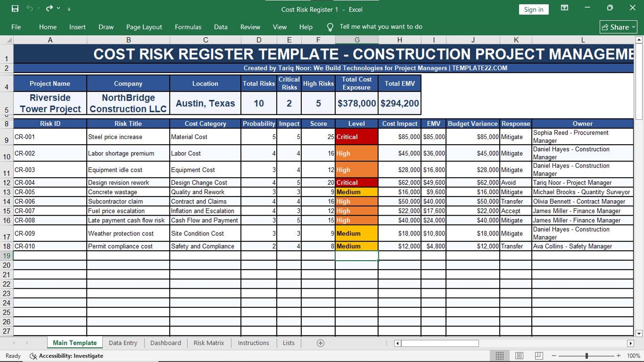Click the New sheet plus icon
This screenshot has width=644, height=362.
point(320,343)
